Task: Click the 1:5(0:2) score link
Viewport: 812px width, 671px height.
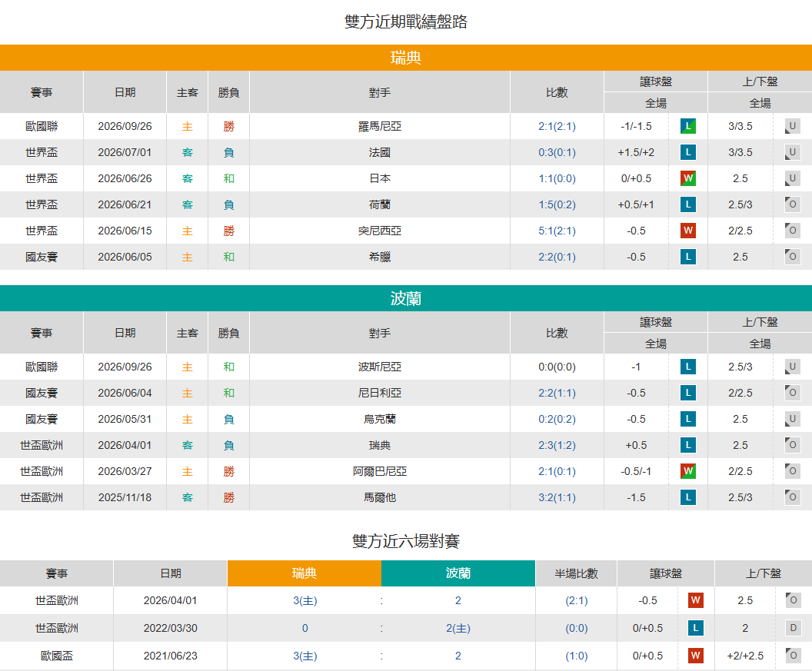Action: click(x=557, y=204)
